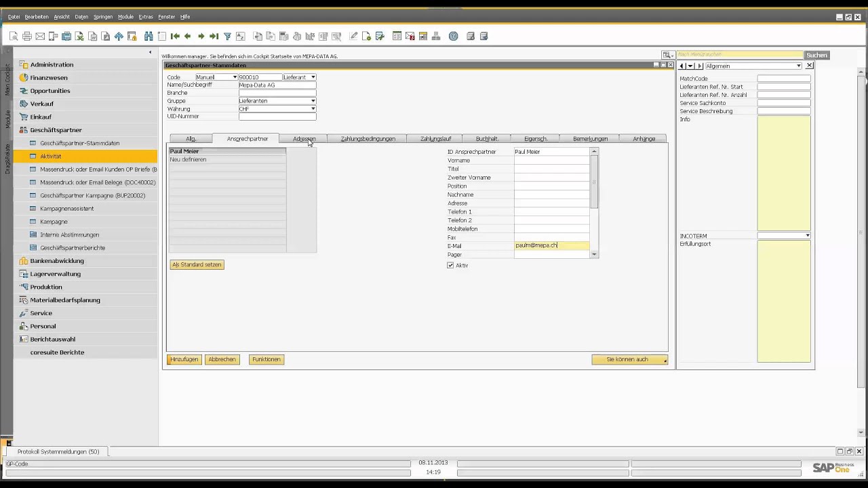Collapse the main menu sidebar arrow
868x488 pixels.
pos(151,52)
